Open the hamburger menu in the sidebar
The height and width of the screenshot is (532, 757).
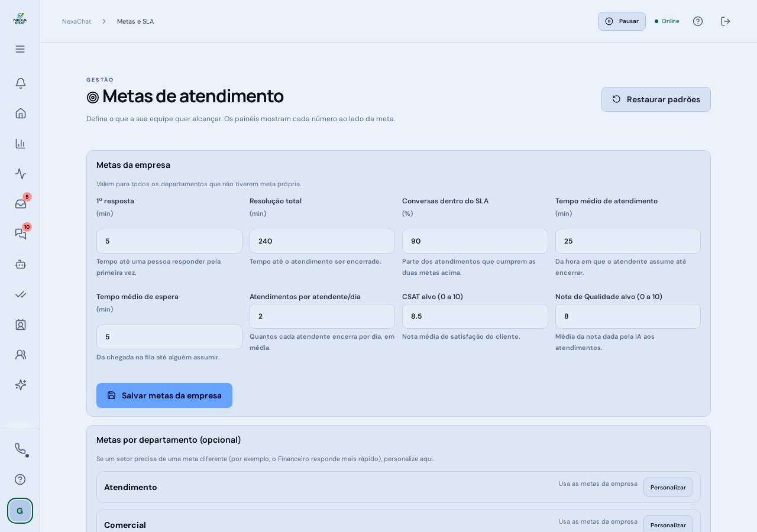[20, 49]
